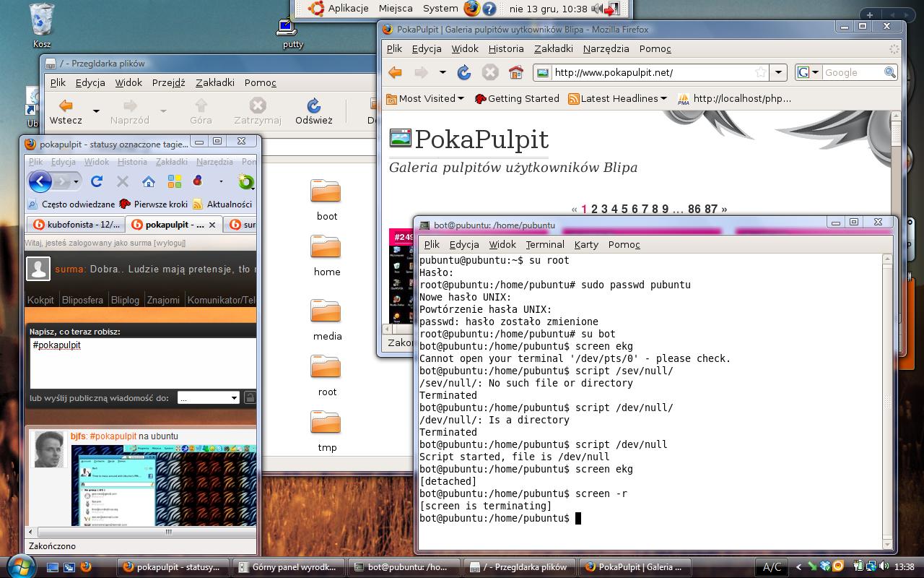Click search magnifier in the Google box

889,72
